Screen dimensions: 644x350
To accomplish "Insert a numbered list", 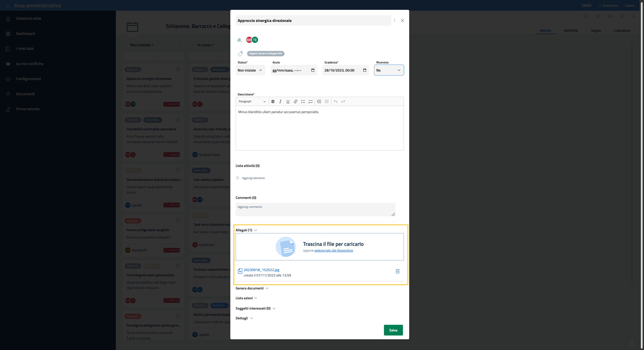I will click(x=311, y=101).
